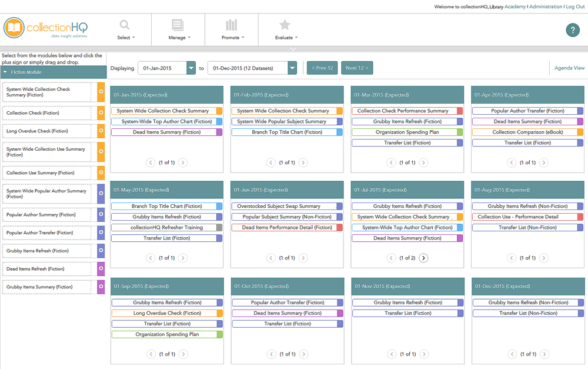
Task: Click the Log Out link
Action: point(574,6)
